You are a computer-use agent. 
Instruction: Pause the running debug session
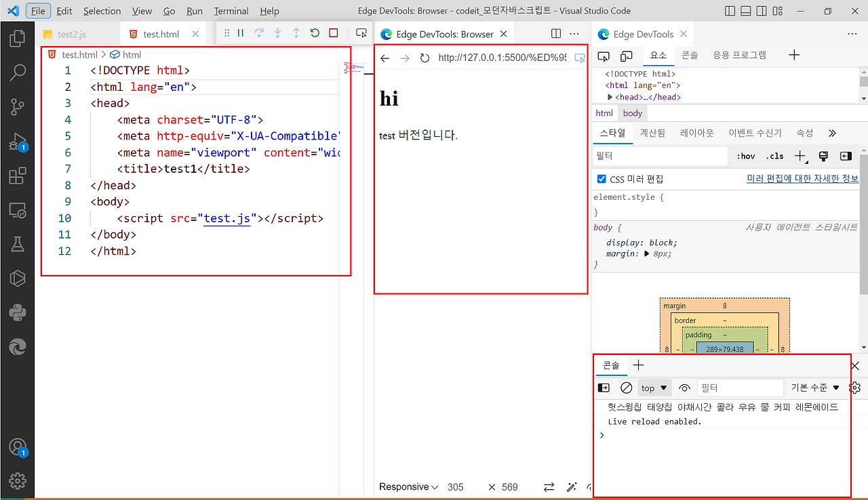click(241, 33)
